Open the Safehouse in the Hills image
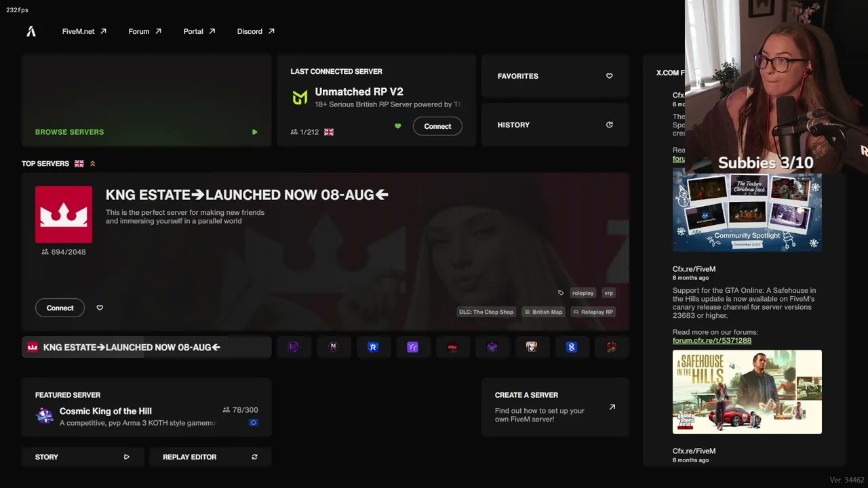Screen dimensions: 868x488 click(747, 392)
